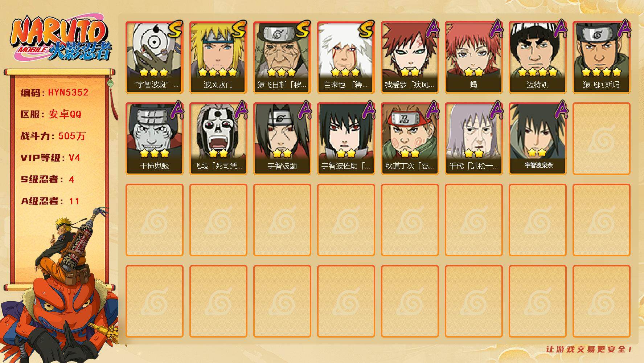Click the 我爱罗 ninja card
This screenshot has height=363, width=644.
tap(410, 57)
